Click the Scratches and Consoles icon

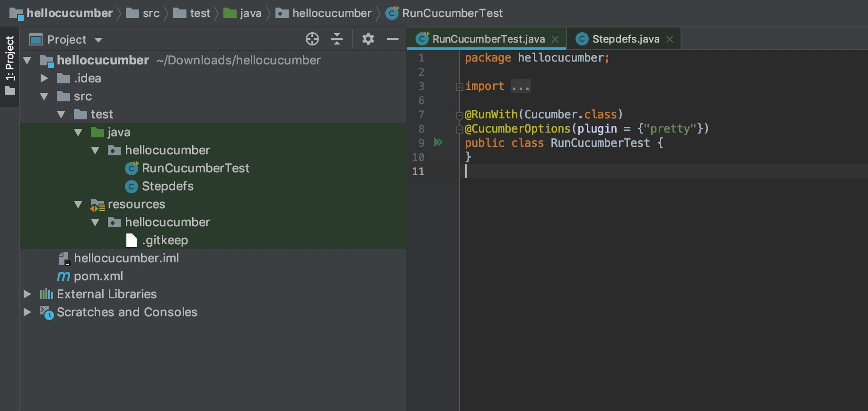point(46,313)
